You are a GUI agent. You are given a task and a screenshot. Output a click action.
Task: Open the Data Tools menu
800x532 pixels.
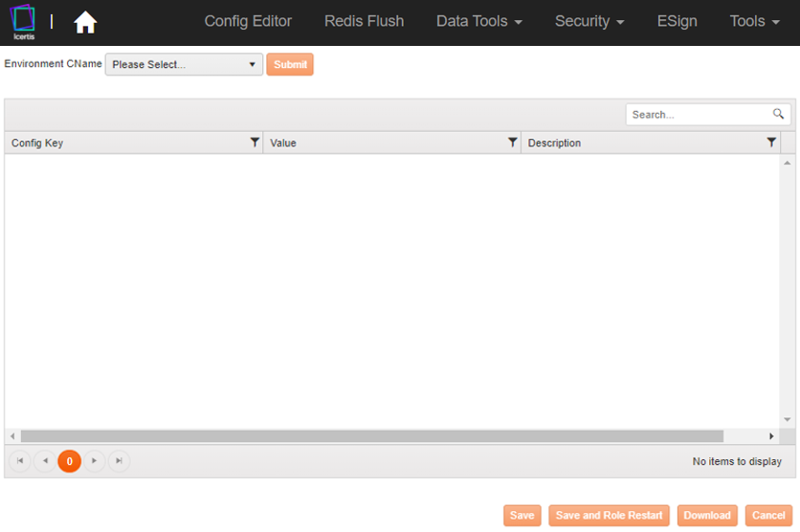pos(478,21)
